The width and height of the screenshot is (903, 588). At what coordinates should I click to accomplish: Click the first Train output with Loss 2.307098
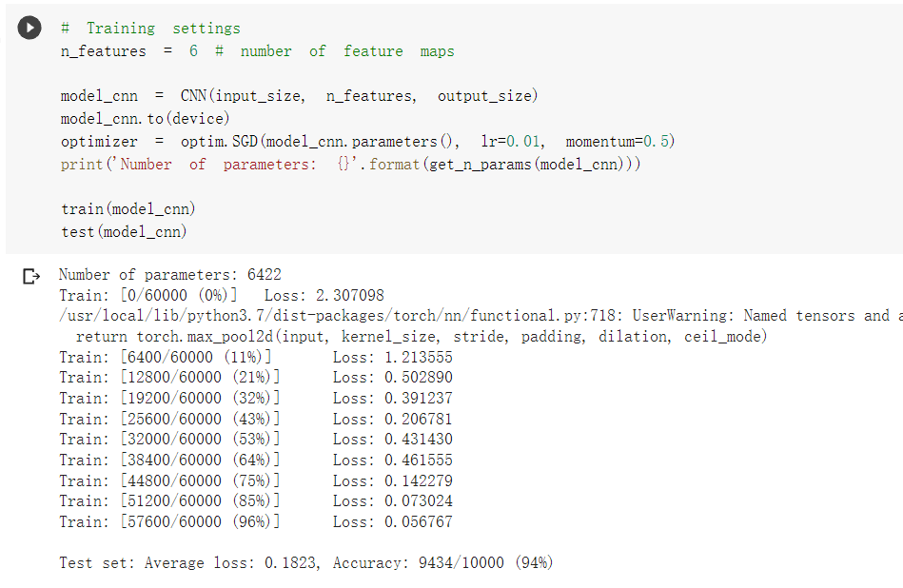pyautogui.click(x=222, y=296)
